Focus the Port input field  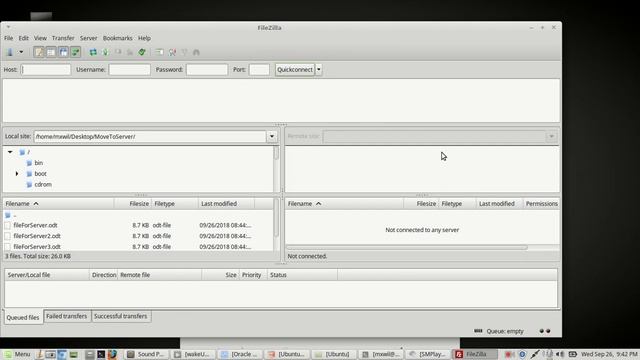tap(259, 70)
